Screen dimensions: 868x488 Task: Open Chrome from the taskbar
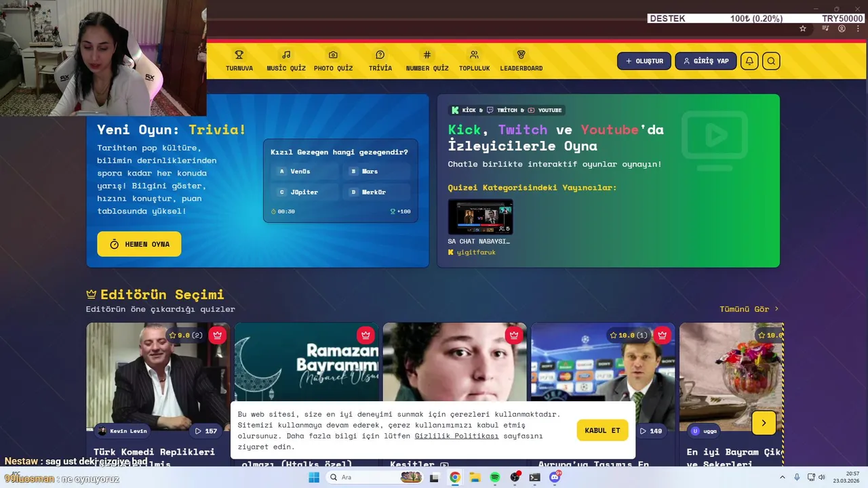pos(455,477)
